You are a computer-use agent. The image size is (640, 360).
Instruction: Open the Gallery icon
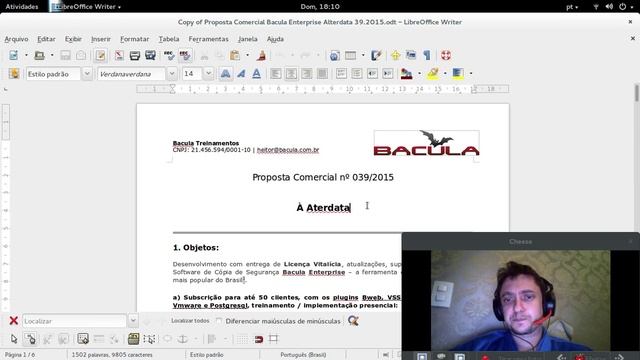pyautogui.click(x=411, y=55)
